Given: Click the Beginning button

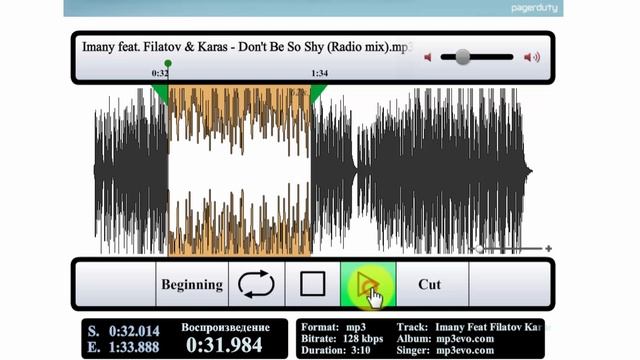Looking at the screenshot, I should click(x=192, y=284).
